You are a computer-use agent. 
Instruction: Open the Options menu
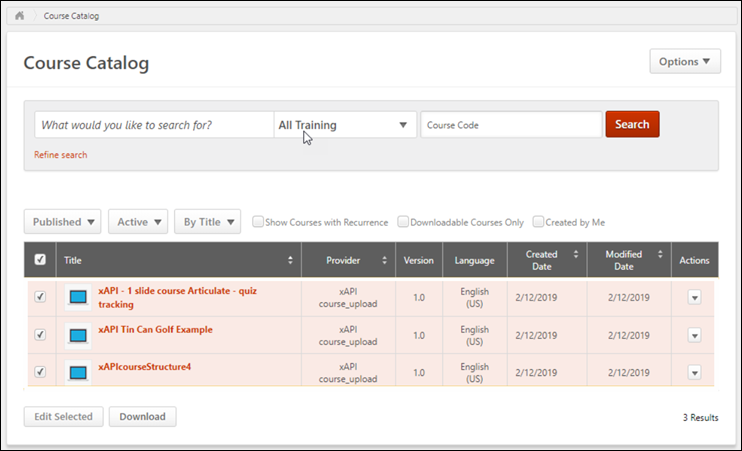coord(685,61)
